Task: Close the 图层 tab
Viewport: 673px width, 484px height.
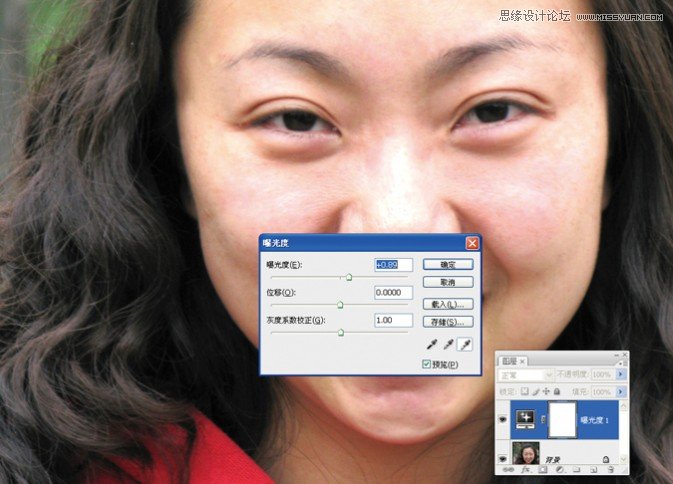Action: pos(522,361)
